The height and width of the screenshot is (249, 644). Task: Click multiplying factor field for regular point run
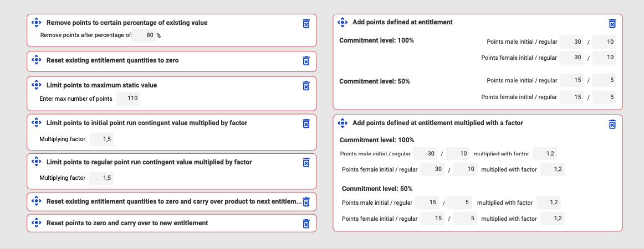pyautogui.click(x=101, y=178)
